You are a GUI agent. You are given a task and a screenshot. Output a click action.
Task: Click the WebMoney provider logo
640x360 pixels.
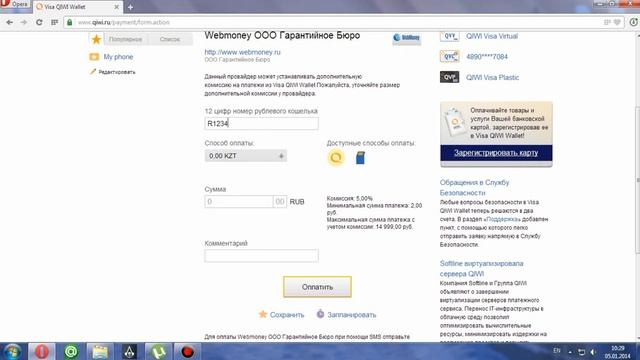pyautogui.click(x=407, y=38)
